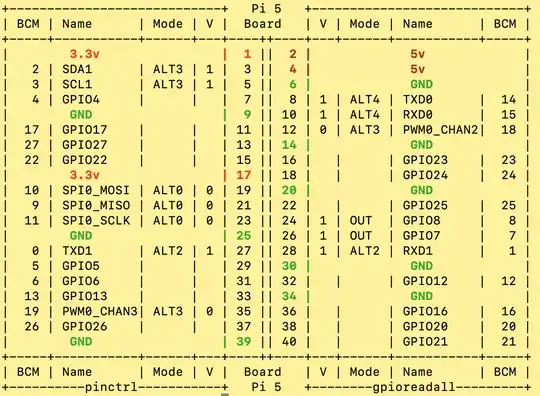Select board pin number 37
Image resolution: width=540 pixels, height=396 pixels.
[244, 327]
